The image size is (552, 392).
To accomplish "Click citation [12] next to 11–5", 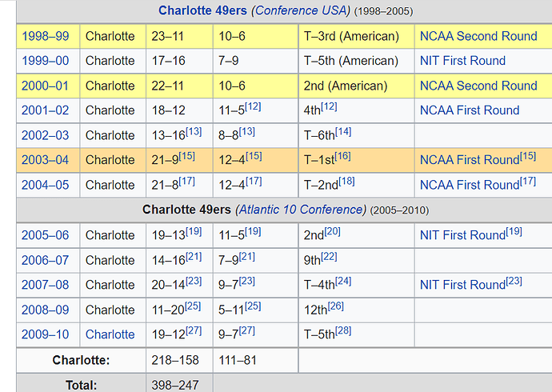I will (x=253, y=106).
